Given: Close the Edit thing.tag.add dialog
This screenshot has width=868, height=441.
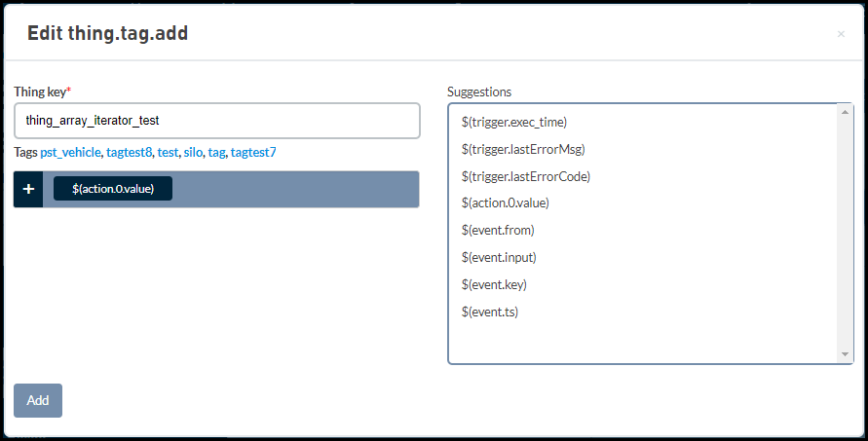Looking at the screenshot, I should 841,34.
